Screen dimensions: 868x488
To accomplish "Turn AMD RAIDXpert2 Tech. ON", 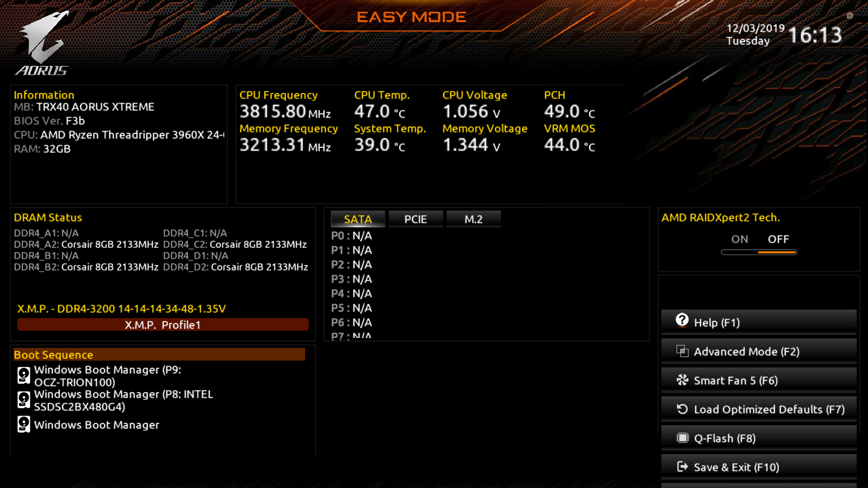I will 740,239.
